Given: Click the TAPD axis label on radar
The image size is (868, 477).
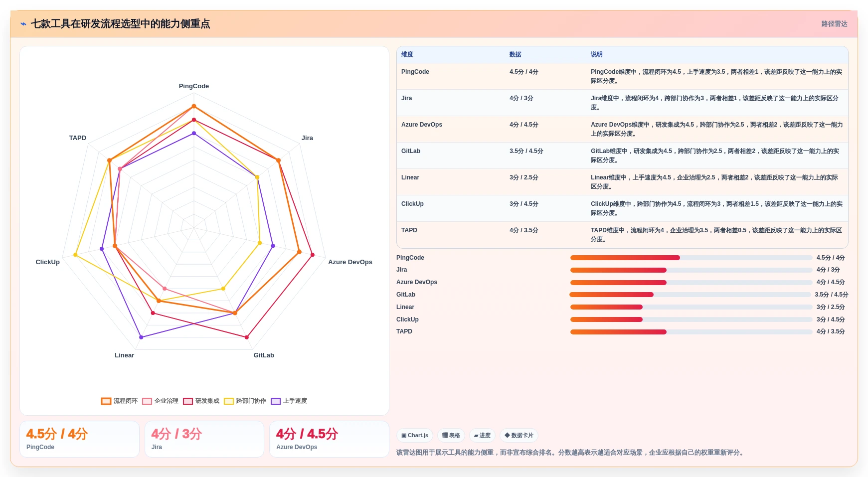Looking at the screenshot, I should tap(78, 138).
